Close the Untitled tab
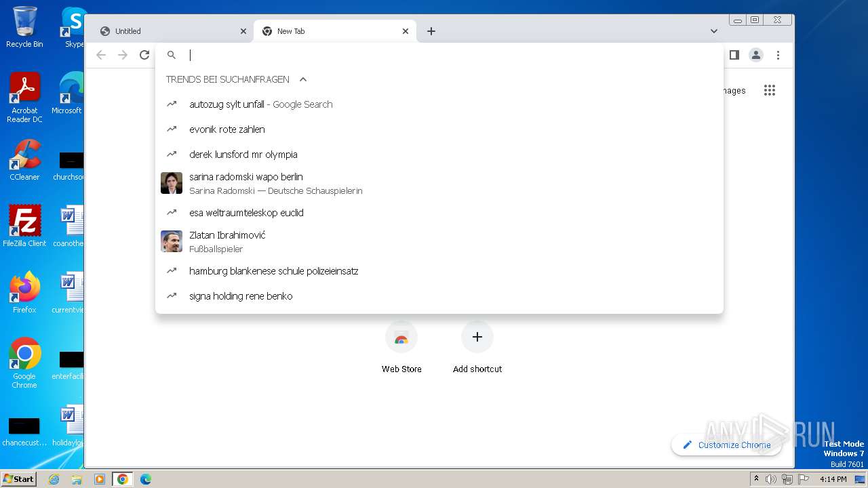 243,31
